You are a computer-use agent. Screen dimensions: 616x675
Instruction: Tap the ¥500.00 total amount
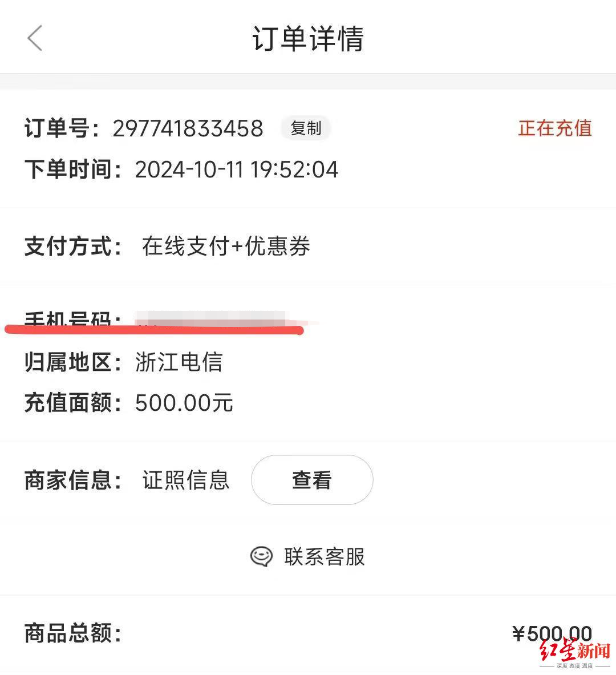point(552,634)
